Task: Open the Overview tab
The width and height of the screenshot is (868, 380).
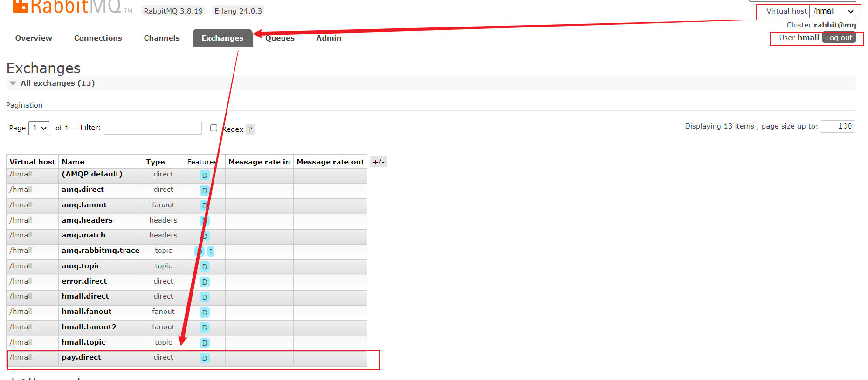Action: coord(34,38)
